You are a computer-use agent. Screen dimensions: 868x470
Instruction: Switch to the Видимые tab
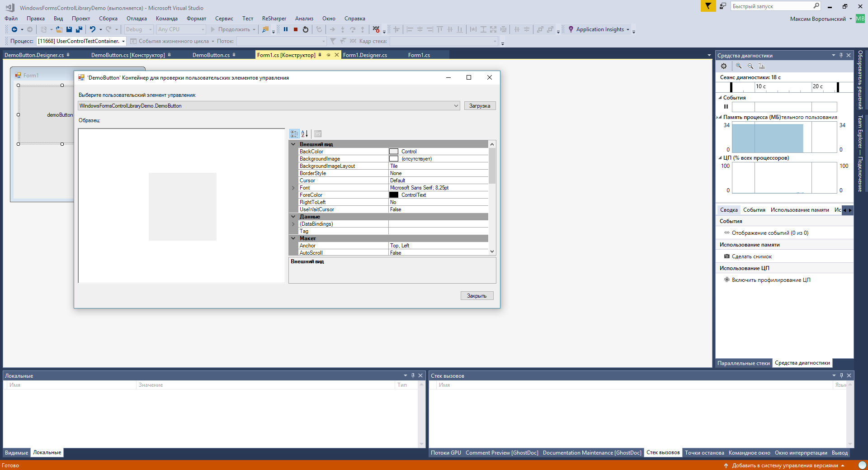tap(16, 452)
